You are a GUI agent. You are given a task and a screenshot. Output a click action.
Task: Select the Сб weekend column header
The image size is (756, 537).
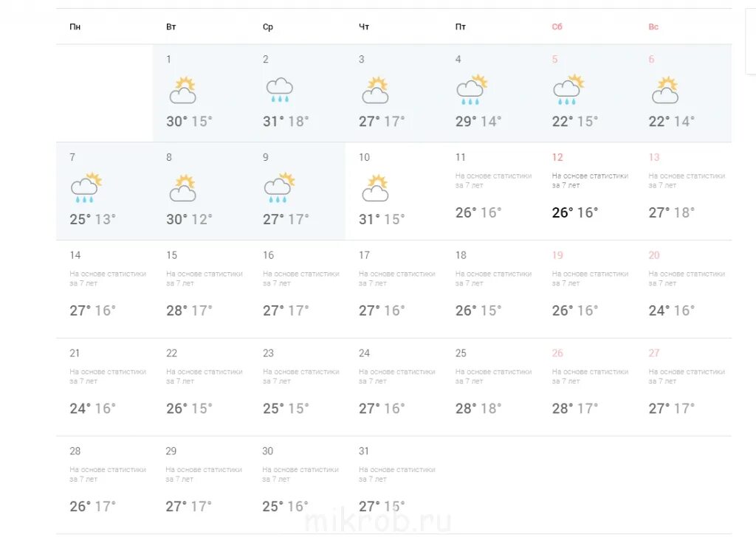click(557, 27)
